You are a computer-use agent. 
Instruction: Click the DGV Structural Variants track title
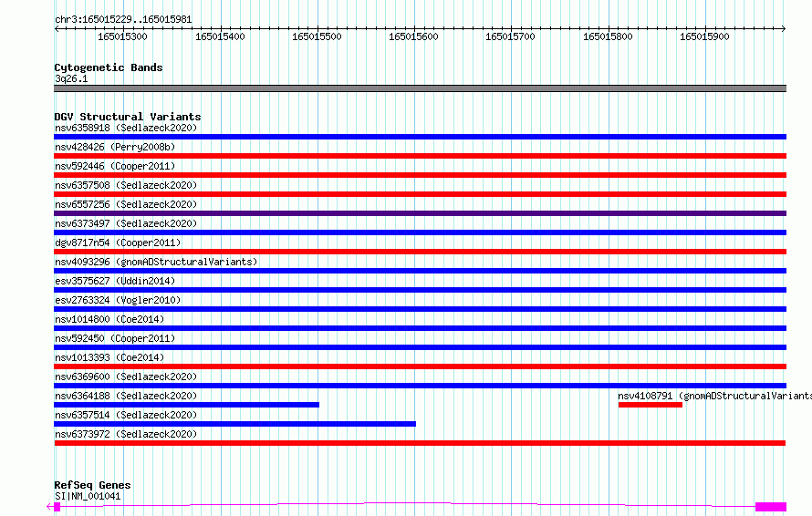128,117
